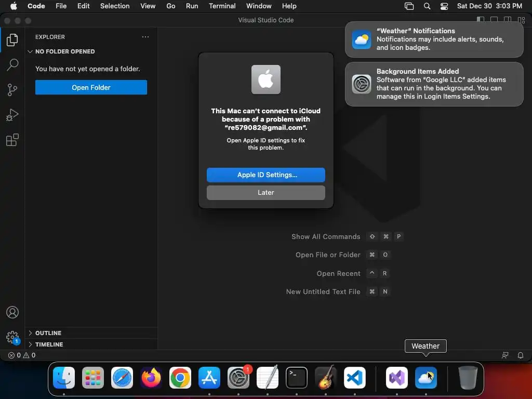Open the Extensions view
This screenshot has width=532, height=399.
click(12, 140)
